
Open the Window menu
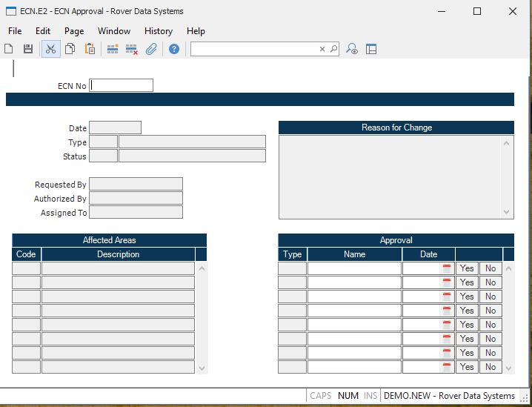click(x=114, y=31)
